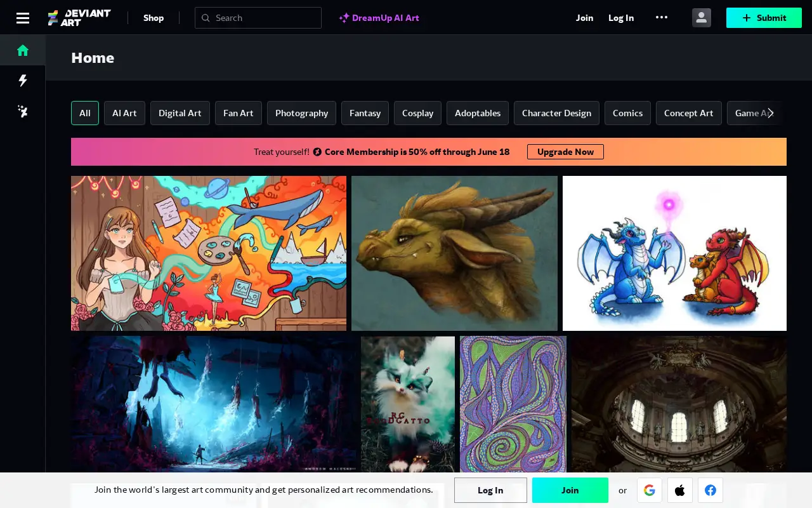The height and width of the screenshot is (508, 812).
Task: Click the Search input field
Action: click(x=258, y=18)
